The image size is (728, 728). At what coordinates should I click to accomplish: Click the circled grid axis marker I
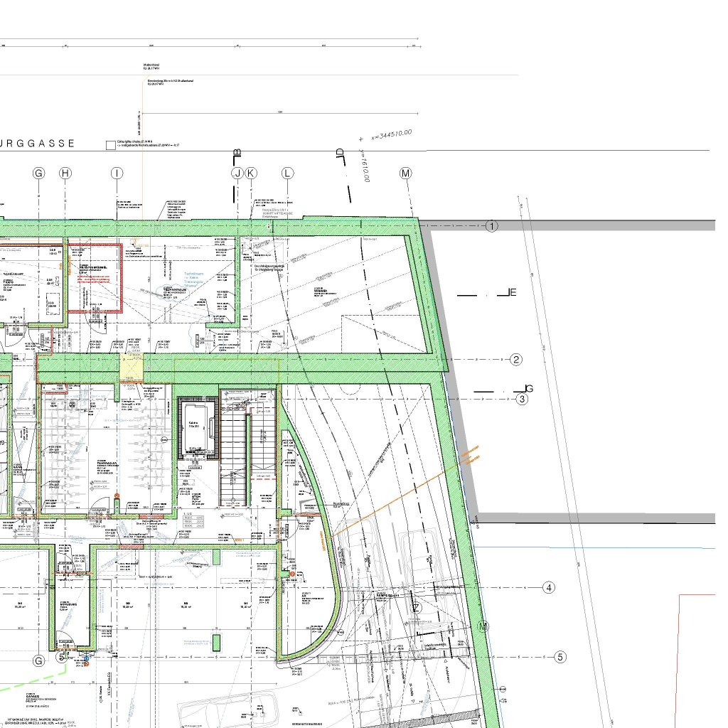pyautogui.click(x=117, y=173)
